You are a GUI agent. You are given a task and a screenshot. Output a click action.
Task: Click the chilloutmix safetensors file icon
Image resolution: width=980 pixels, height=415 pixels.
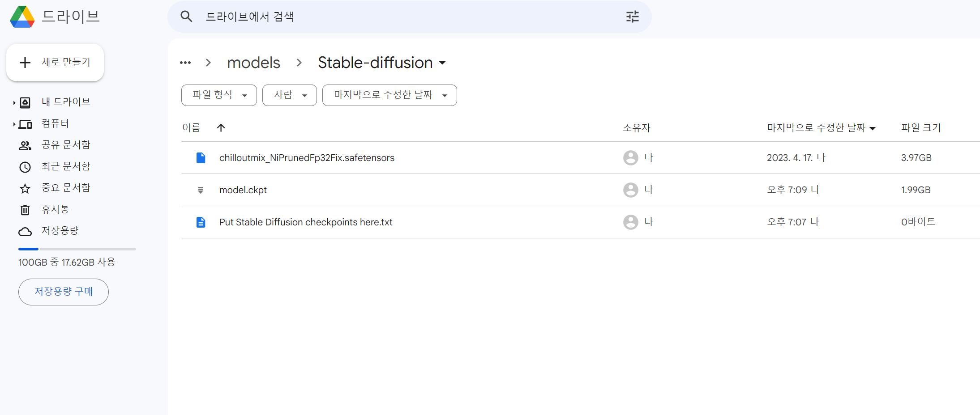[x=201, y=158]
